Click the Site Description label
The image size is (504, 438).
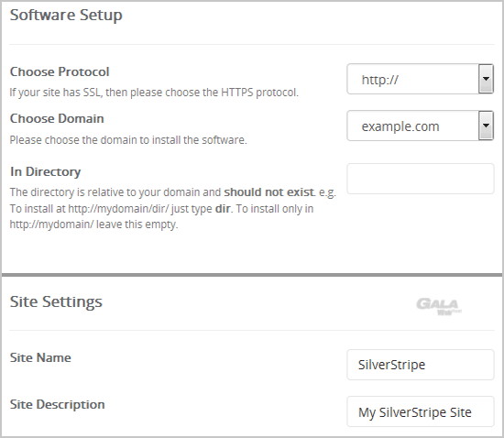click(x=57, y=405)
